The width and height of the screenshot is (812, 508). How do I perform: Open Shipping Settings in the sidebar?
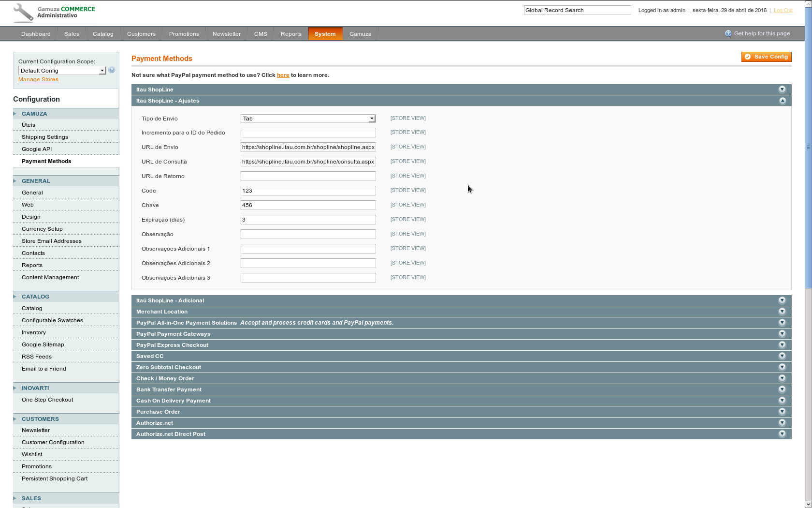(45, 137)
